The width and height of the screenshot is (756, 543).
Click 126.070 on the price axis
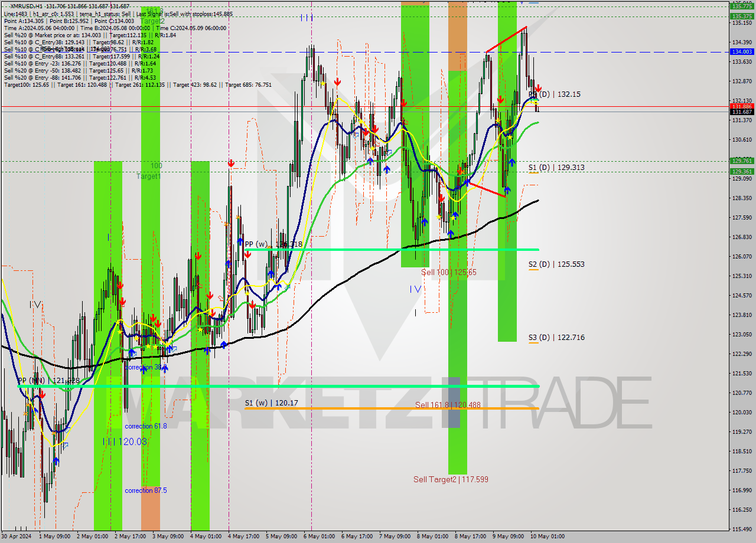742,257
